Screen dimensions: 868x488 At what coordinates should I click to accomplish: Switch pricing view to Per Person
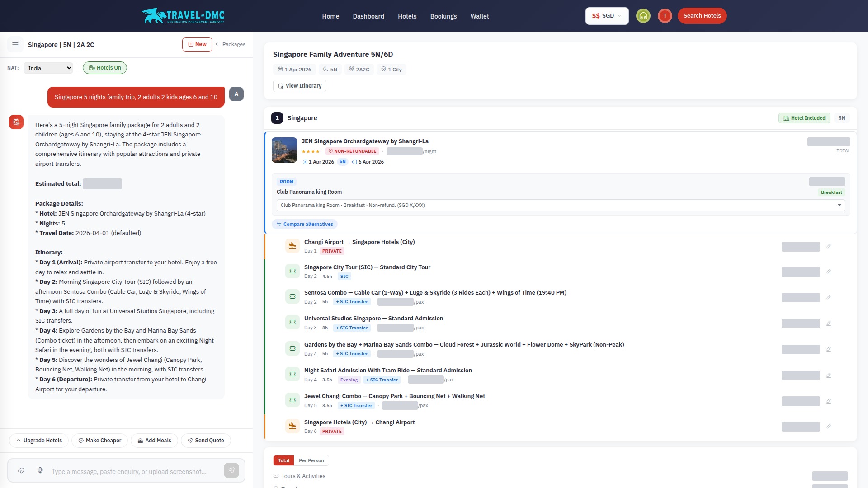tap(311, 460)
